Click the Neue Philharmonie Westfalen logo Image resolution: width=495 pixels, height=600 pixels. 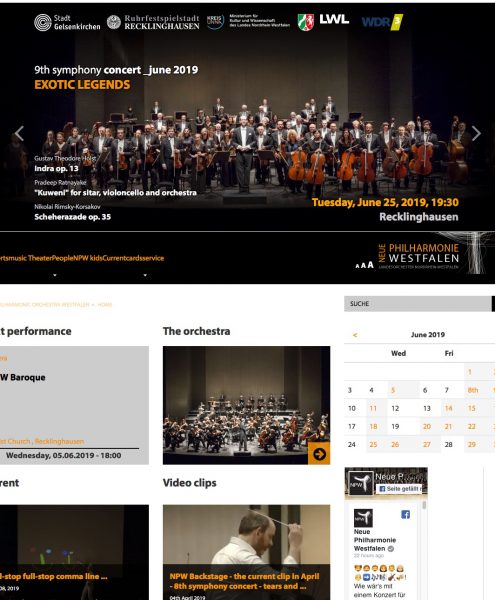[x=418, y=256]
